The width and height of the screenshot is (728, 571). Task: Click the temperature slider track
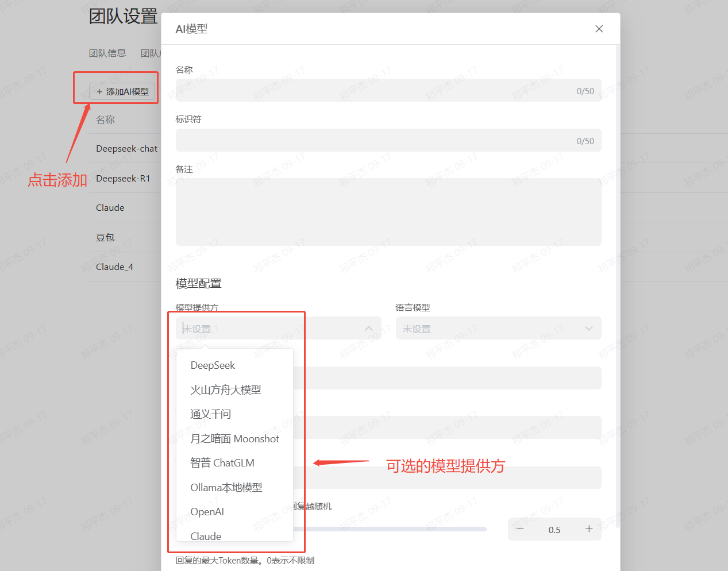tap(402, 529)
